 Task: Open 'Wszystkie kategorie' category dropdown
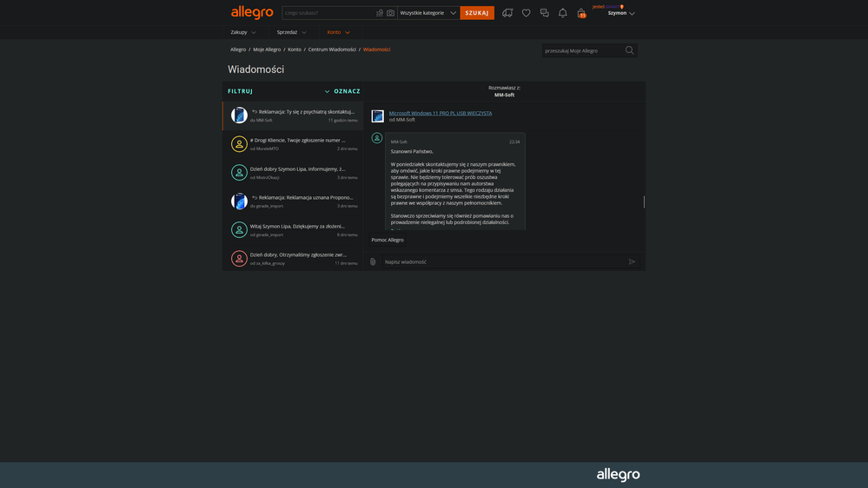point(427,13)
